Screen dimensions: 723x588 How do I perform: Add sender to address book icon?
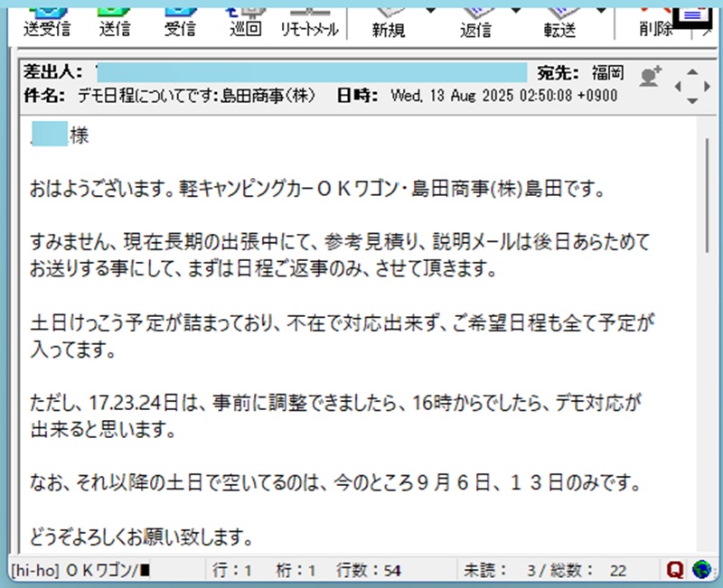click(x=649, y=78)
